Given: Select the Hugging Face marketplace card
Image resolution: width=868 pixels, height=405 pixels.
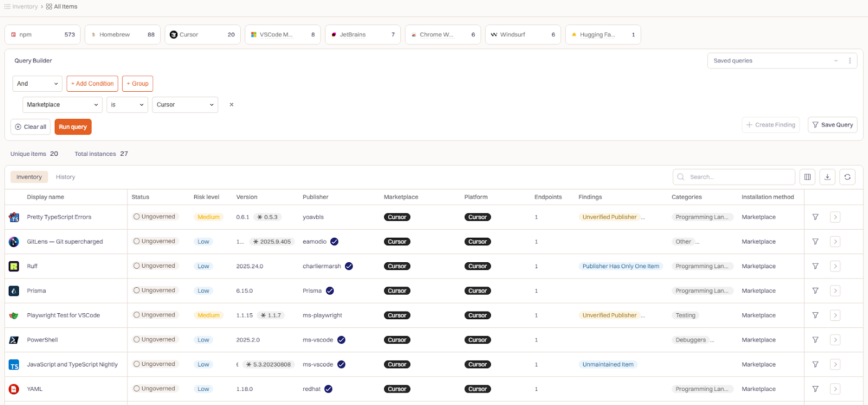Looking at the screenshot, I should click(603, 35).
